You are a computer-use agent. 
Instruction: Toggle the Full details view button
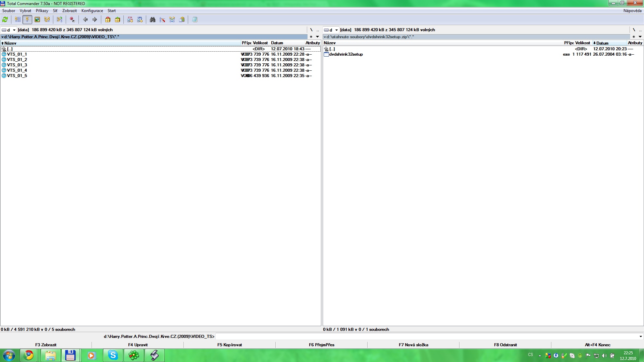click(28, 20)
